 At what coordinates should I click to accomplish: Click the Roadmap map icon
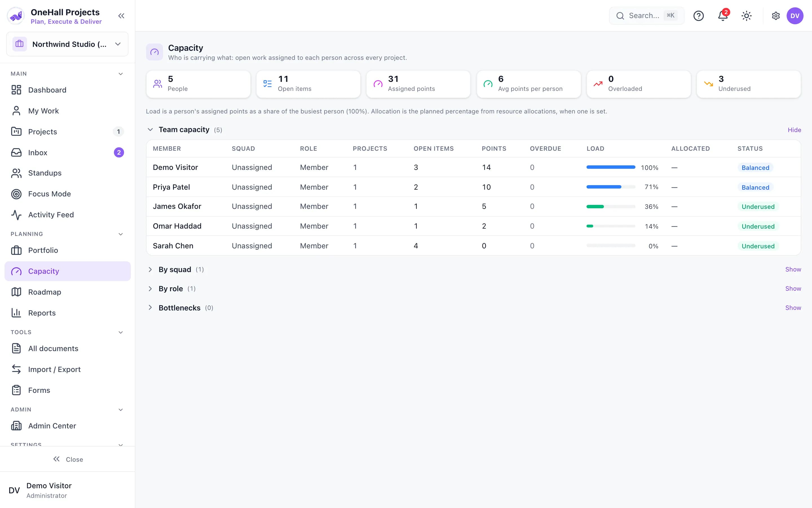pos(16,292)
